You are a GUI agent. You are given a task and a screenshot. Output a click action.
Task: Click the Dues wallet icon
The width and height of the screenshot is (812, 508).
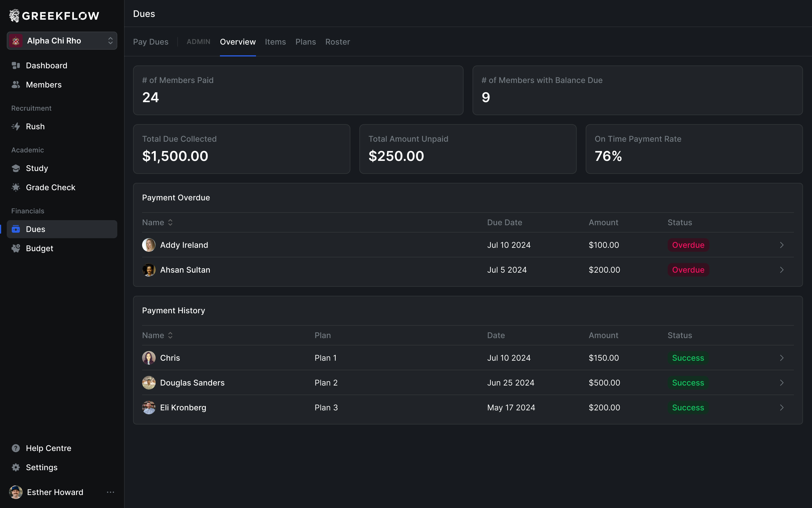point(16,229)
